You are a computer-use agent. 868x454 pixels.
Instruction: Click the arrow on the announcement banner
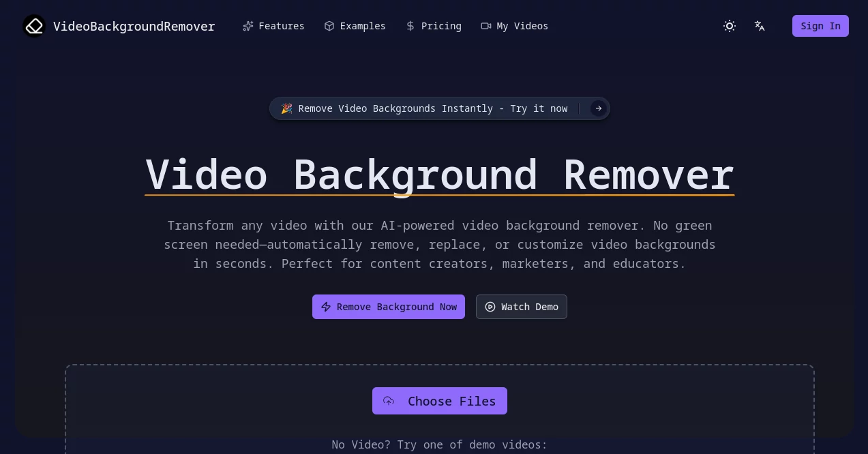599,108
